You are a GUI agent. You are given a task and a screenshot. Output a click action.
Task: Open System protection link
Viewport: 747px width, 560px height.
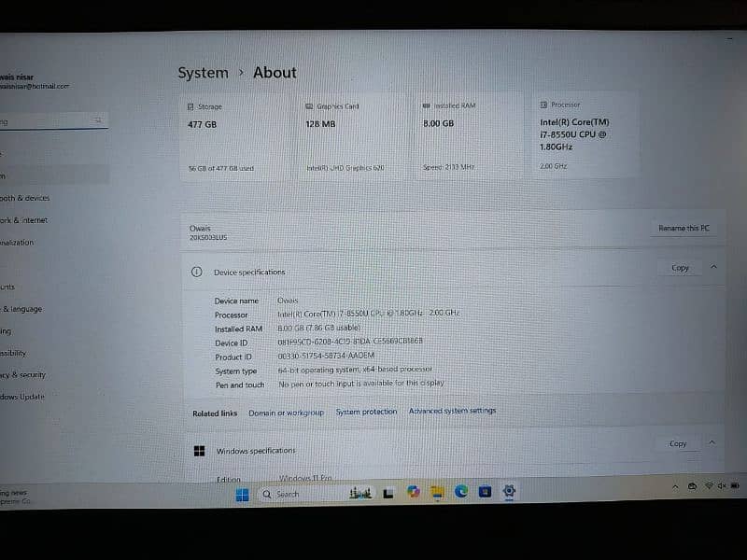pyautogui.click(x=366, y=412)
